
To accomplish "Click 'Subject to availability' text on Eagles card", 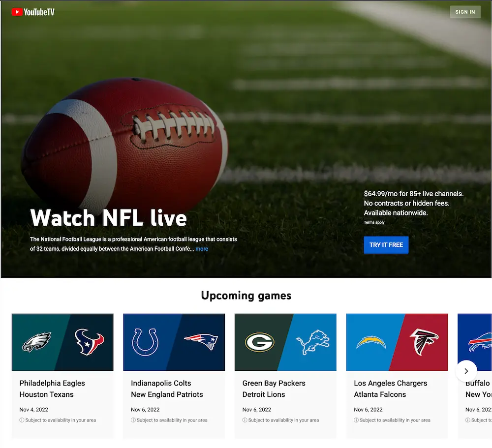I will (61, 420).
